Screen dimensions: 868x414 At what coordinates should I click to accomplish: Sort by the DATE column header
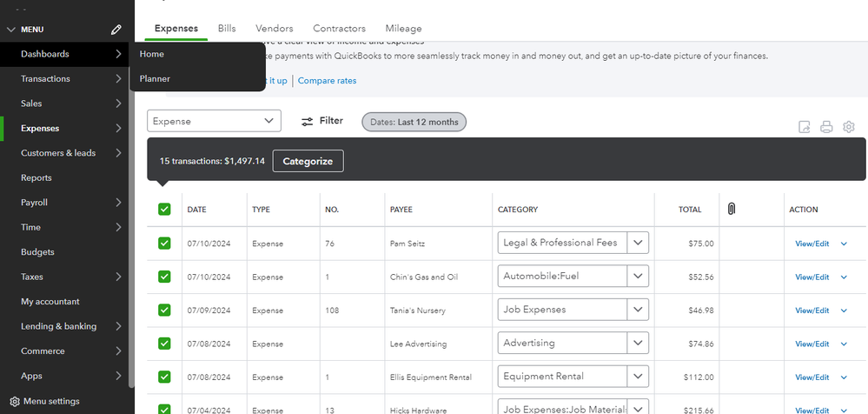(x=196, y=210)
